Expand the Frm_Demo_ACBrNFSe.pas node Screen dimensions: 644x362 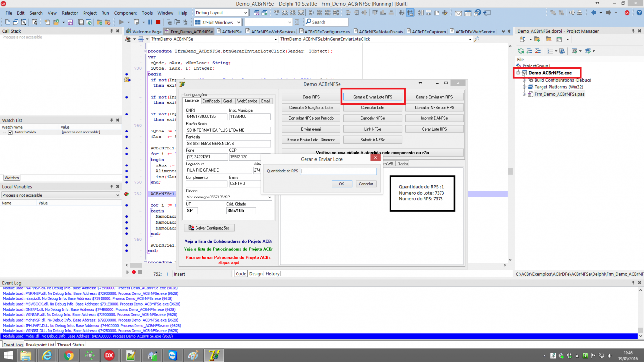524,94
